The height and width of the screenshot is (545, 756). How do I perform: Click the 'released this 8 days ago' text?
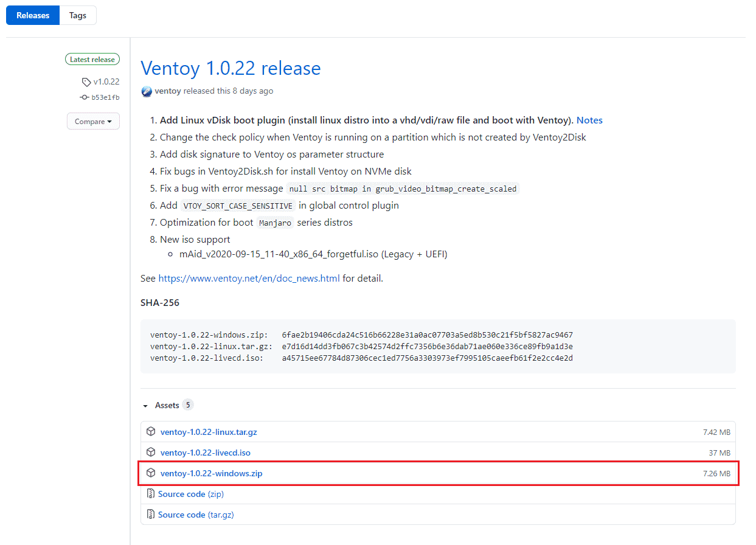(227, 91)
